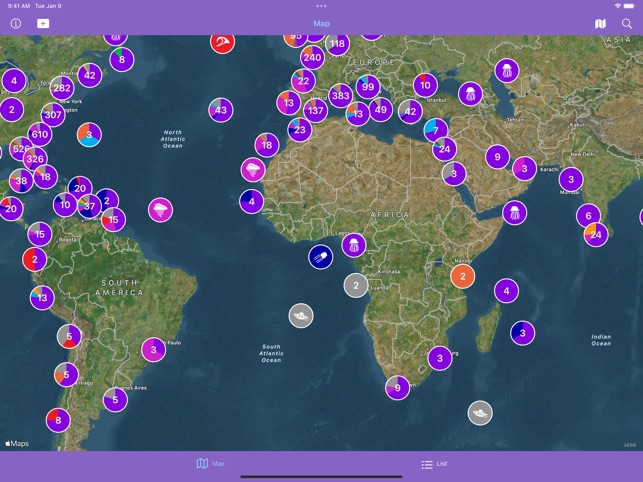The height and width of the screenshot is (482, 643).
Task: Tap gray marker south of Madagascar
Action: coord(480,413)
